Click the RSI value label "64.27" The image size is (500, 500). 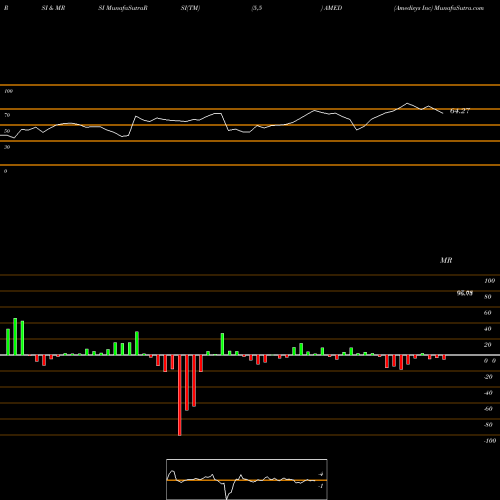[460, 111]
